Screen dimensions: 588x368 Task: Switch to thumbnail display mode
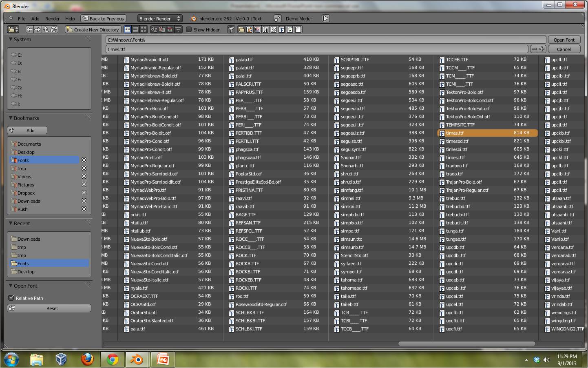click(x=144, y=29)
